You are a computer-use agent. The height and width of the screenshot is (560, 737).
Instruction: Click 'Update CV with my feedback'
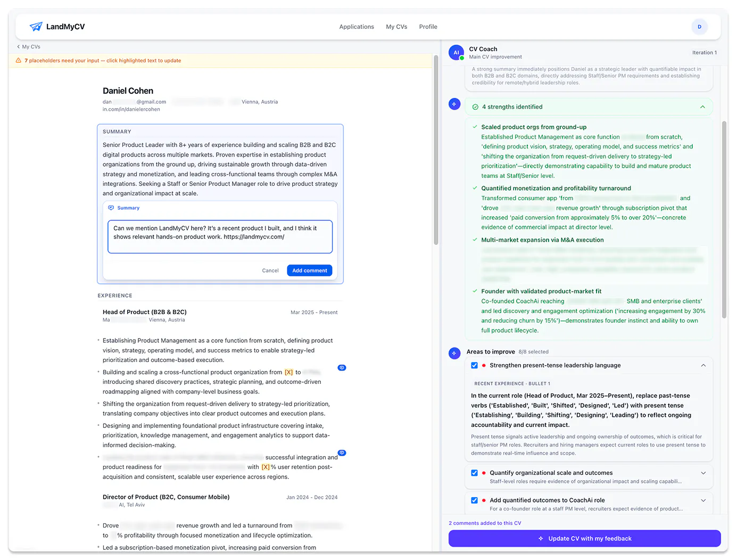point(584,539)
